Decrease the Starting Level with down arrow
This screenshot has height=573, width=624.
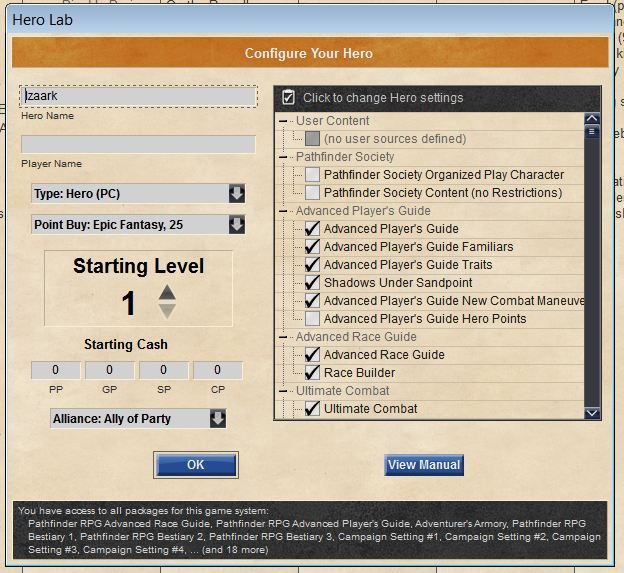tap(167, 311)
